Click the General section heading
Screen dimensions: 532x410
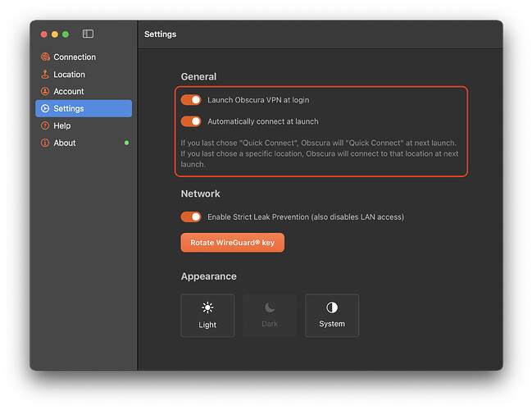coord(198,77)
